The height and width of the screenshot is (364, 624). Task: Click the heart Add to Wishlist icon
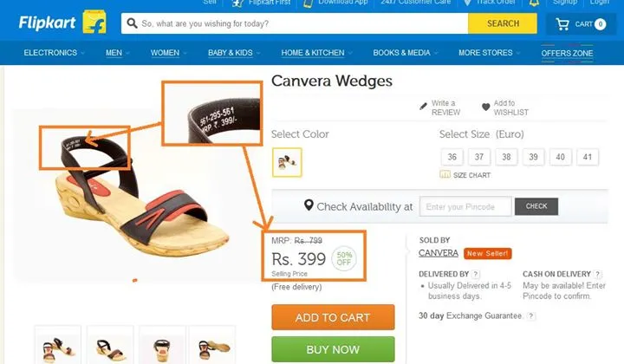[x=486, y=107]
